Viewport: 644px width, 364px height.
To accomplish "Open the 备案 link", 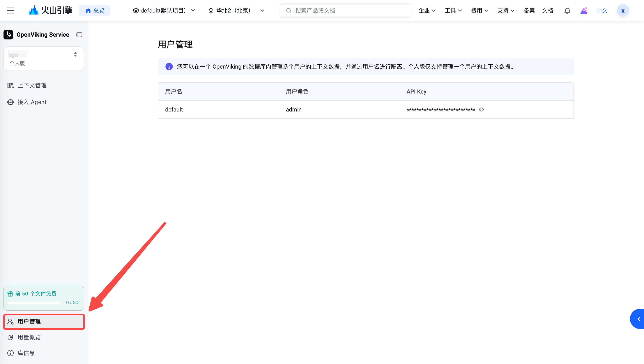I will point(529,11).
